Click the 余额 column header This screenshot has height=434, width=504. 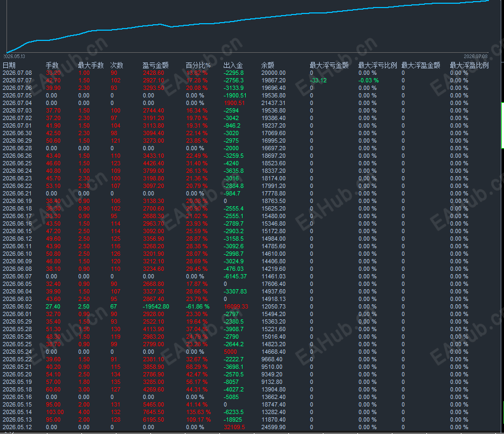(268, 66)
